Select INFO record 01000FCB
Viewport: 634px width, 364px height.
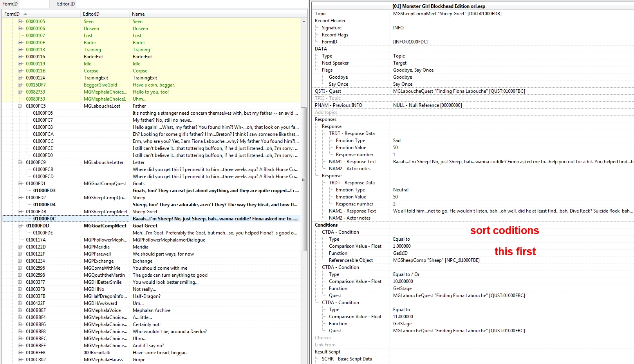point(151,169)
